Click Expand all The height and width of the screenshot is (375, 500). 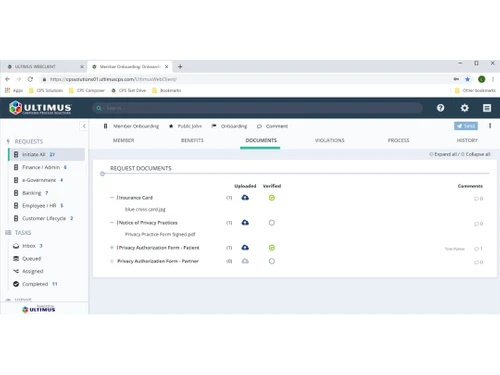pyautogui.click(x=443, y=154)
